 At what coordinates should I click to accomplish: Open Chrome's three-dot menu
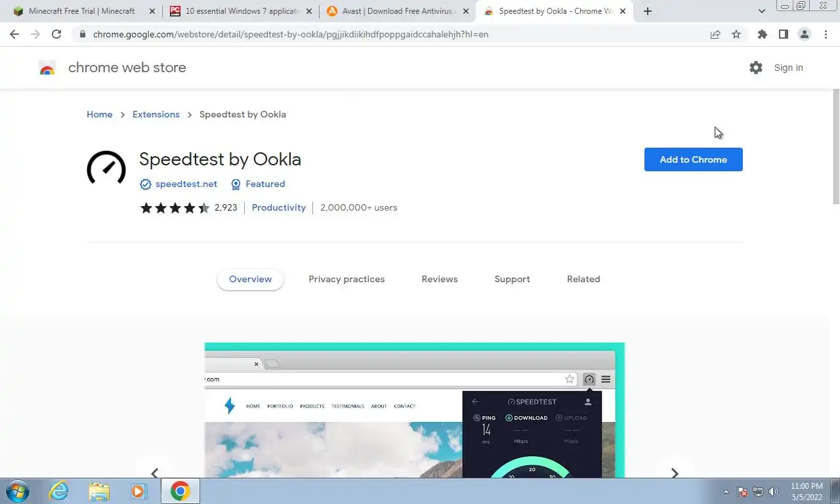coord(826,34)
